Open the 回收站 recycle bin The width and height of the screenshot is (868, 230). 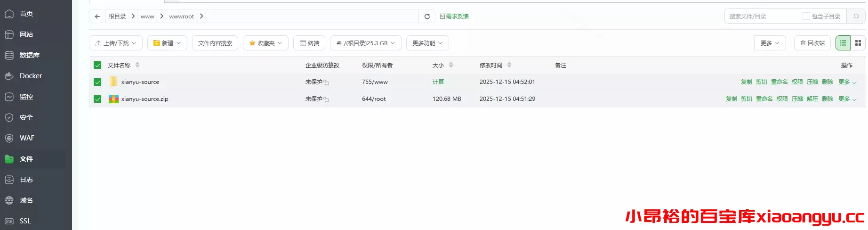812,43
